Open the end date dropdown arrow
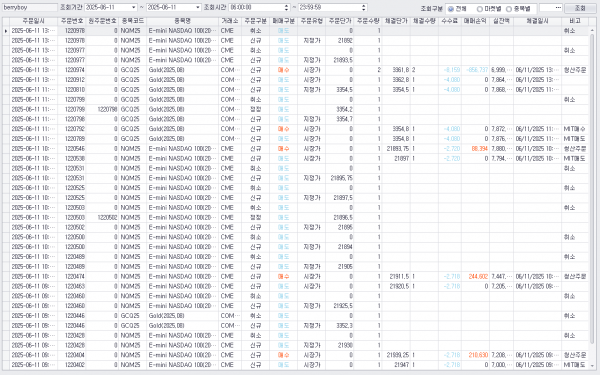 [197, 7]
